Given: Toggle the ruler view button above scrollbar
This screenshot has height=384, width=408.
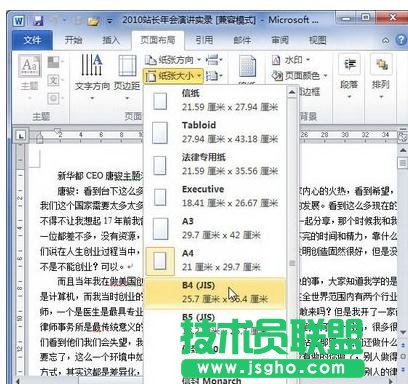Looking at the screenshot, I should tap(403, 136).
